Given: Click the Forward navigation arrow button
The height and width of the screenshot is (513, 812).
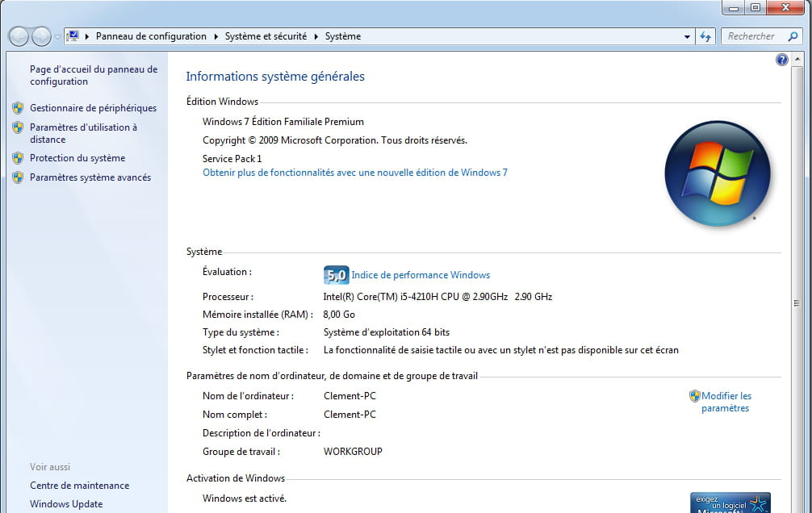Looking at the screenshot, I should 40,36.
